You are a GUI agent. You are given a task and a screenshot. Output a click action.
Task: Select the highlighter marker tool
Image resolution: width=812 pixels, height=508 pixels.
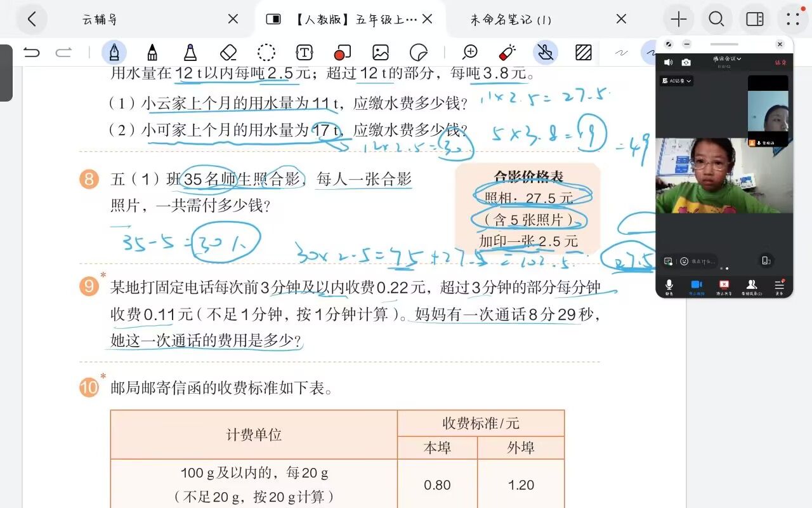point(190,52)
